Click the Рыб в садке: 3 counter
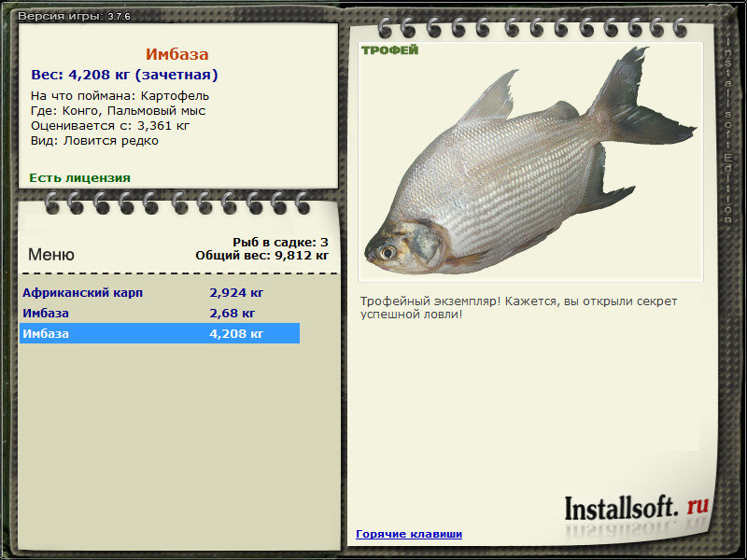Image resolution: width=747 pixels, height=560 pixels. click(281, 242)
